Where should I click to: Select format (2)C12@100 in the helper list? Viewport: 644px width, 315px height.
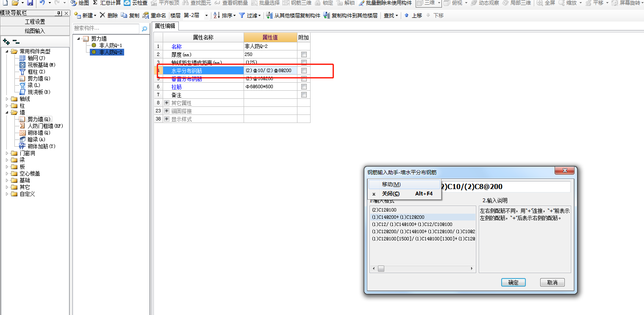384,210
